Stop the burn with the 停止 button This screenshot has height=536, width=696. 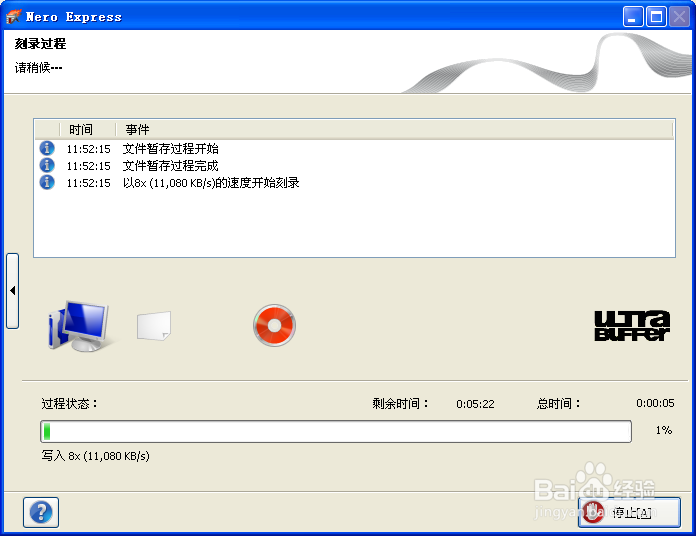(x=629, y=512)
